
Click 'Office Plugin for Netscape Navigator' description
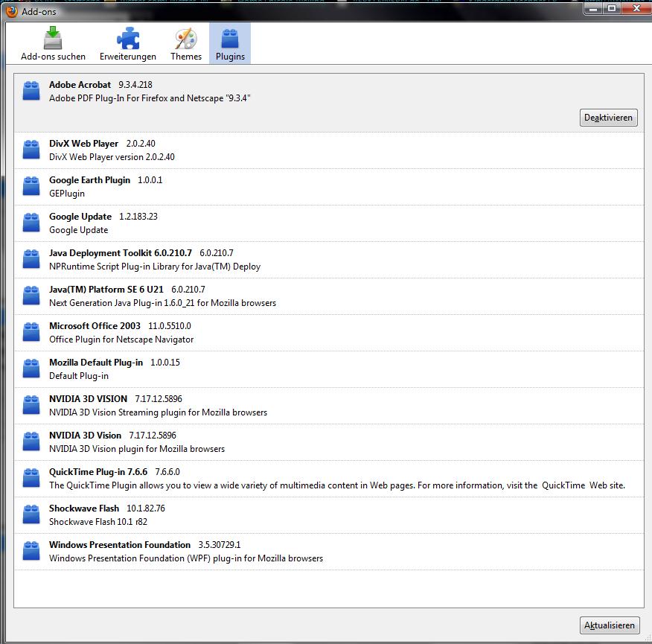pos(121,339)
